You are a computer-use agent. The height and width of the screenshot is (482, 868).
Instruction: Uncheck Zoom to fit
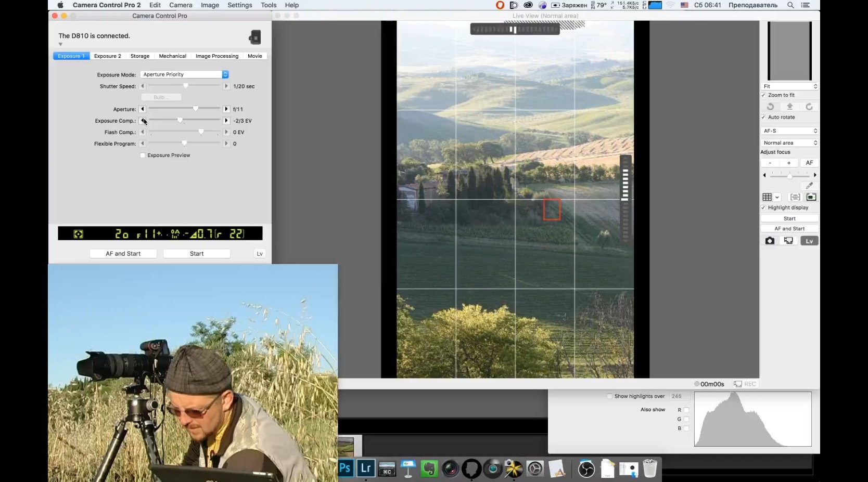point(763,95)
